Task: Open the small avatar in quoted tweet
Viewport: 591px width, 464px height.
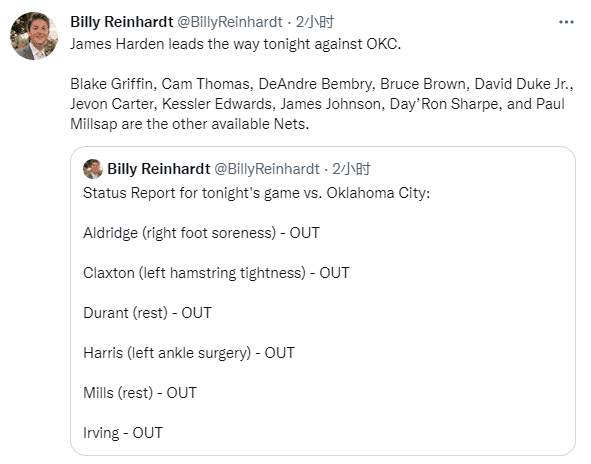Action: point(93,169)
